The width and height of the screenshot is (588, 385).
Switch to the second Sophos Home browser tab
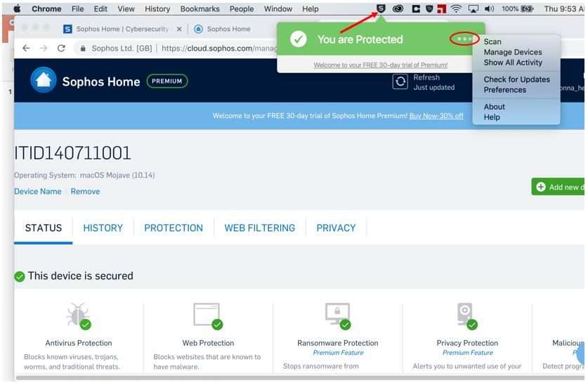(223, 29)
